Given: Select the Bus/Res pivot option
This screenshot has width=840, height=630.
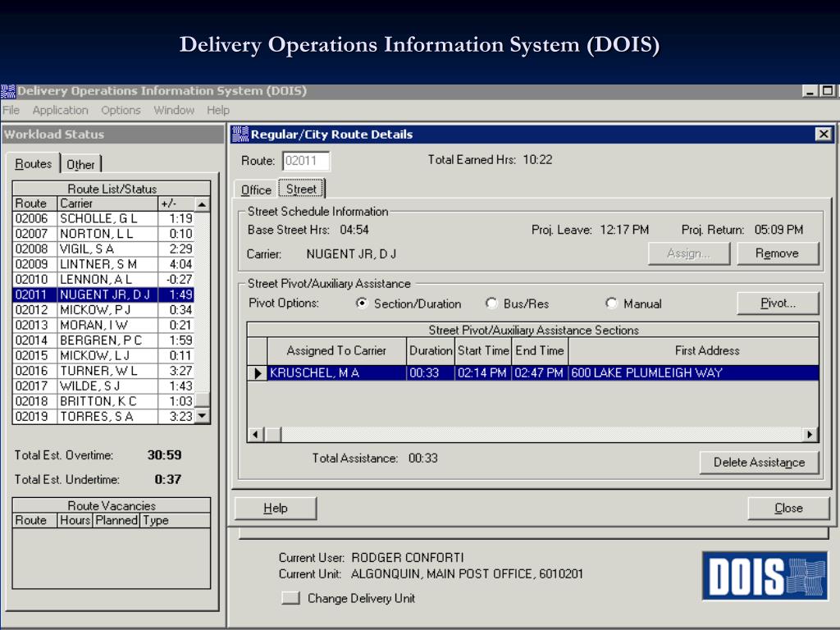Looking at the screenshot, I should [x=491, y=304].
